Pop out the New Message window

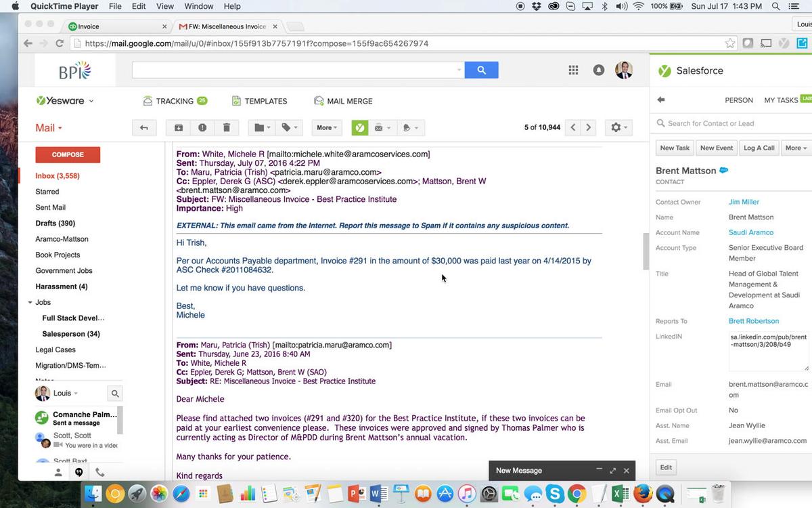[x=613, y=471]
